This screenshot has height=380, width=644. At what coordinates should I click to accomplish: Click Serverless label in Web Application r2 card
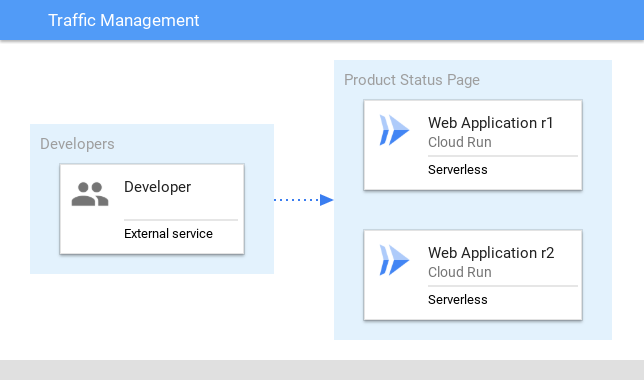click(458, 299)
